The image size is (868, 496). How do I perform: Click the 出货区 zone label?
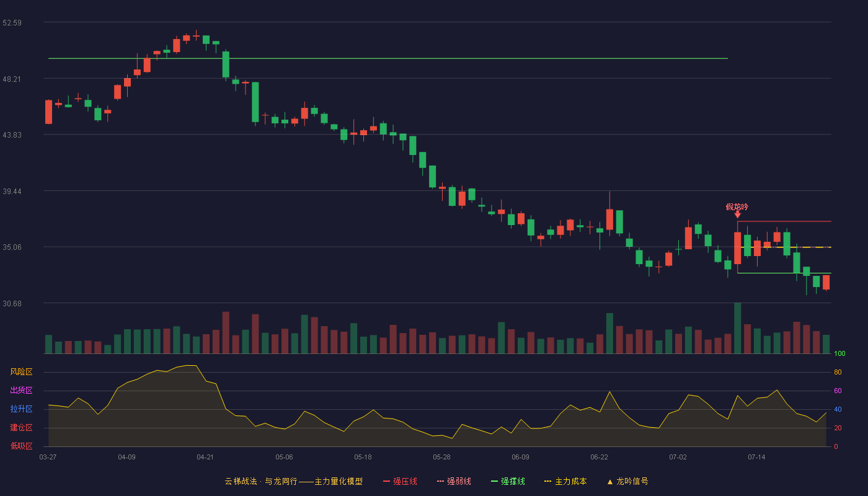pyautogui.click(x=21, y=391)
